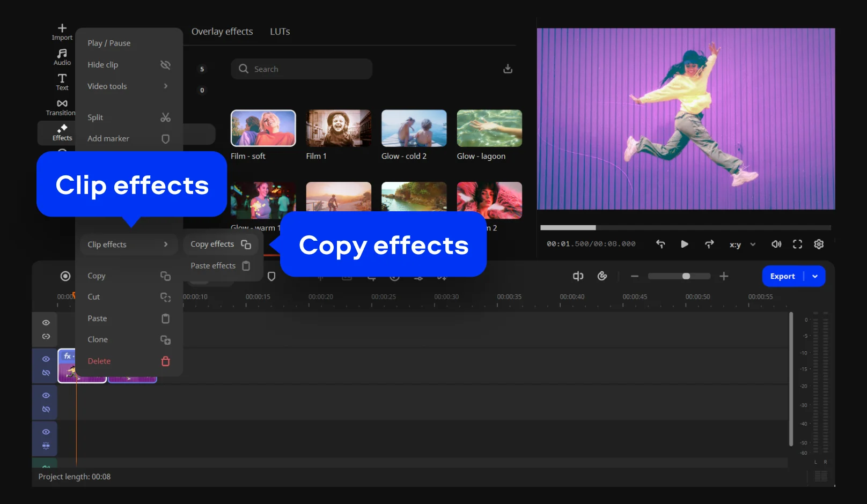Viewport: 867px width, 504px height.
Task: Open the Audio panel
Action: click(62, 57)
